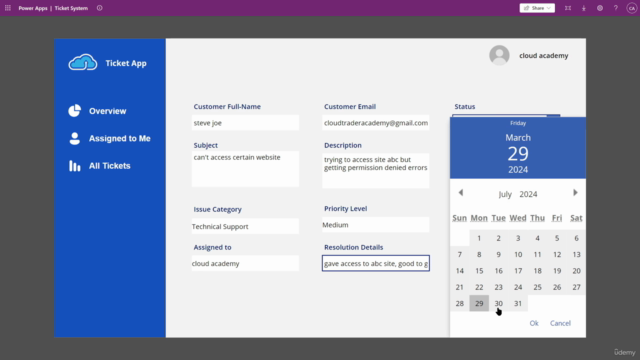Click the info icon beside Ticket System

pyautogui.click(x=100, y=8)
